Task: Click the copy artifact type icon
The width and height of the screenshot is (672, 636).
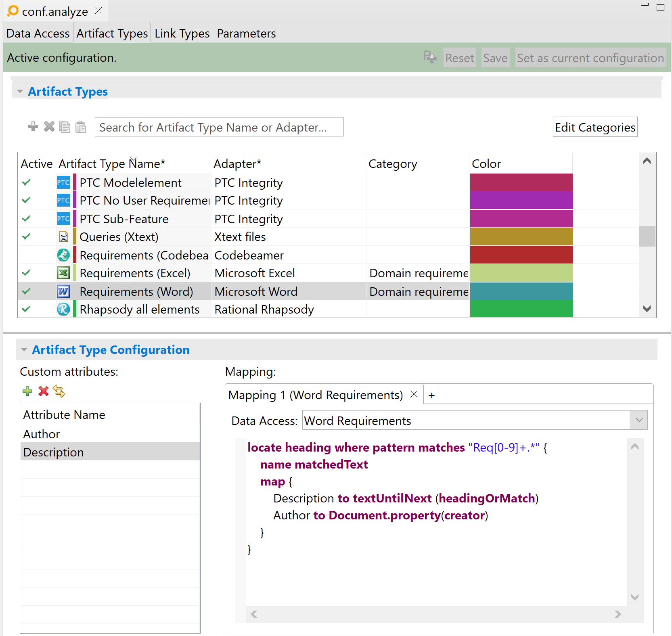Action: [65, 127]
